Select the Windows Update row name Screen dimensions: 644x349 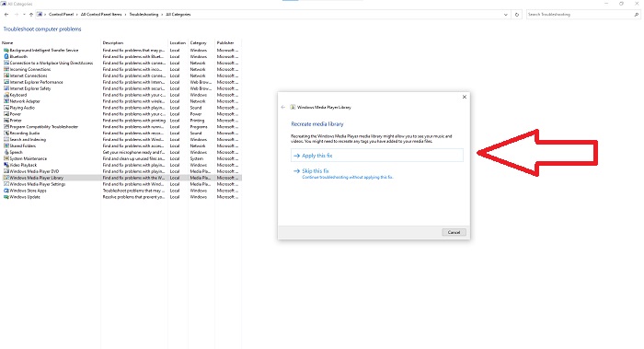point(25,197)
